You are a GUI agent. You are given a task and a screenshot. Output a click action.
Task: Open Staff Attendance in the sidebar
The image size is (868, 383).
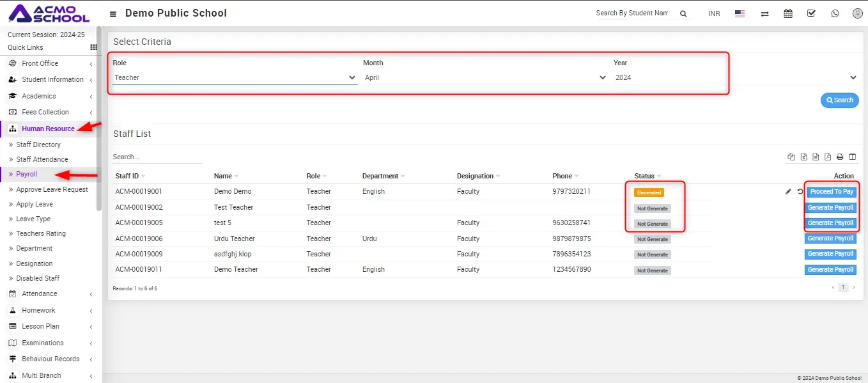(42, 159)
